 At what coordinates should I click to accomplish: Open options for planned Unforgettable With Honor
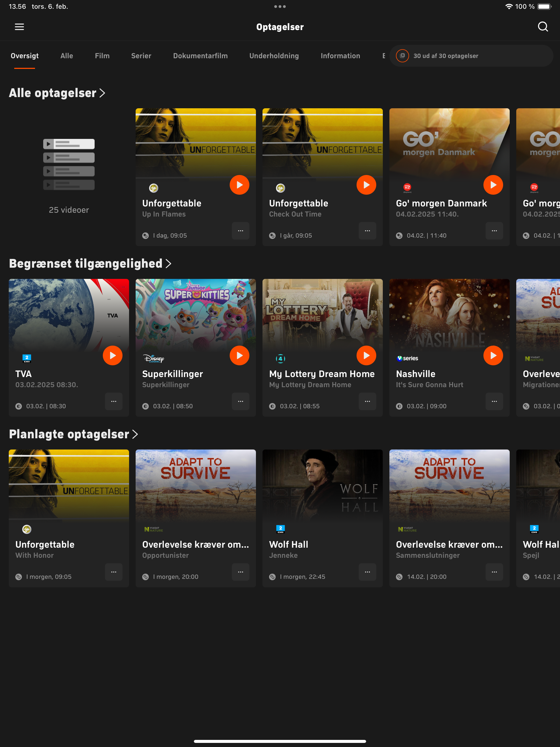tap(113, 572)
